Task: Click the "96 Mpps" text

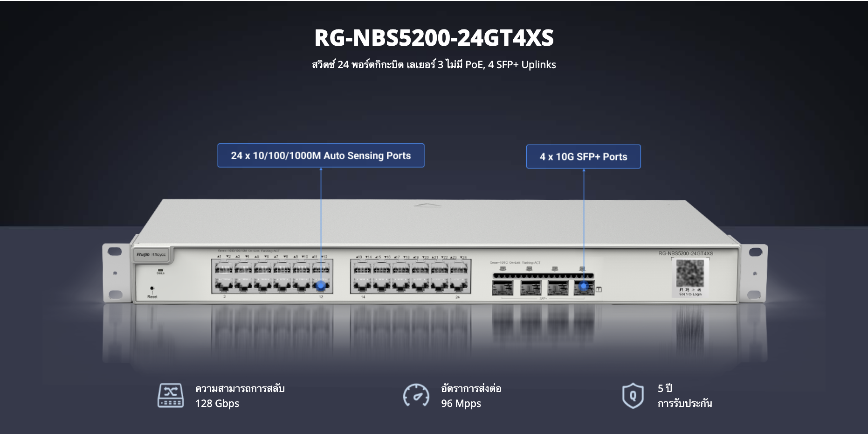Action: point(461,404)
